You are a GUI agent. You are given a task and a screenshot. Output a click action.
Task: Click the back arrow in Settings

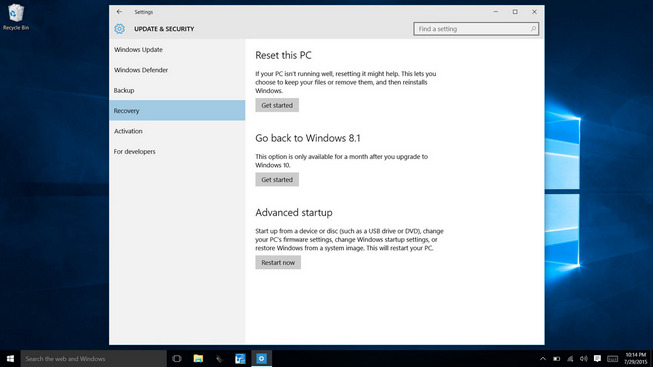pos(119,12)
